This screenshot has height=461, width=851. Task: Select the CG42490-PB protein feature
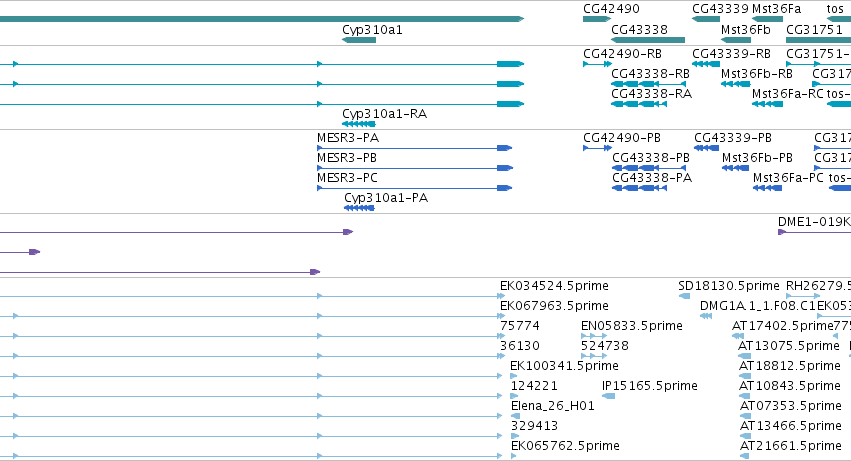click(x=598, y=148)
